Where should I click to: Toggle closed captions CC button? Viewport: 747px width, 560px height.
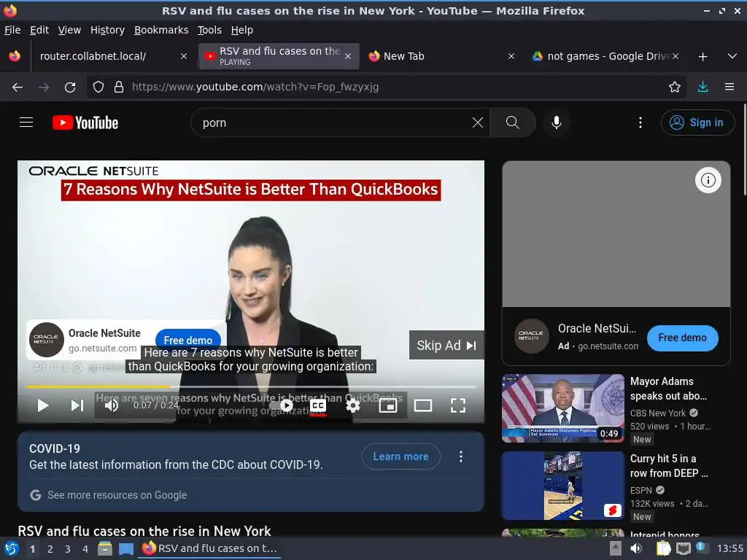pyautogui.click(x=318, y=405)
